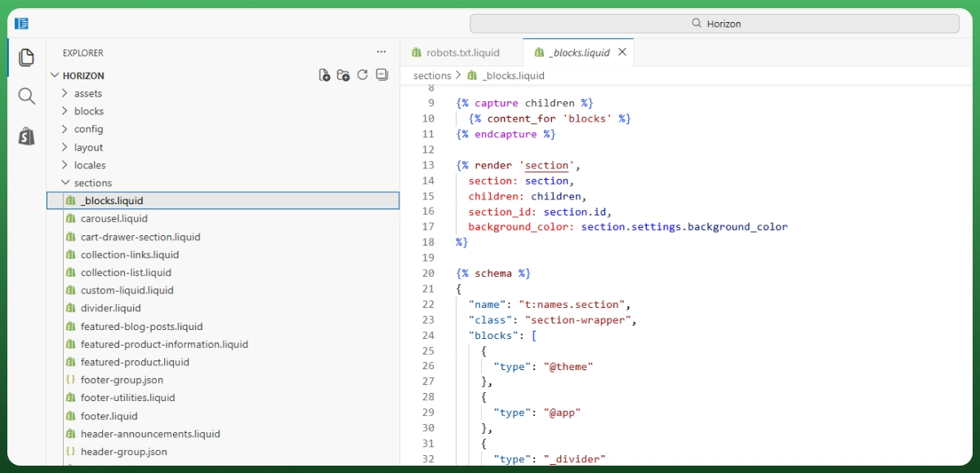980x473 pixels.
Task: Create a new folder in HORIZON
Action: [343, 75]
